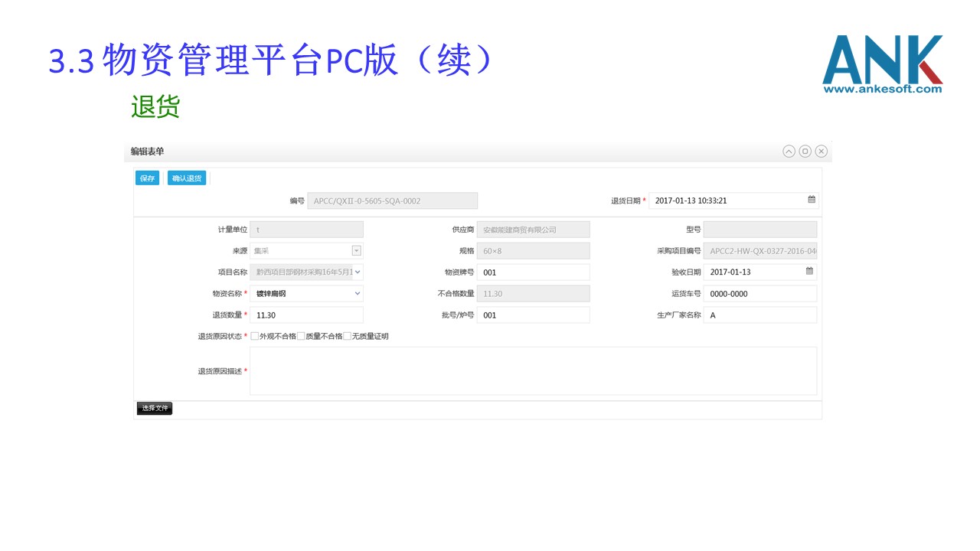
Task: Open the 验收日期 calendar picker icon
Action: point(809,272)
